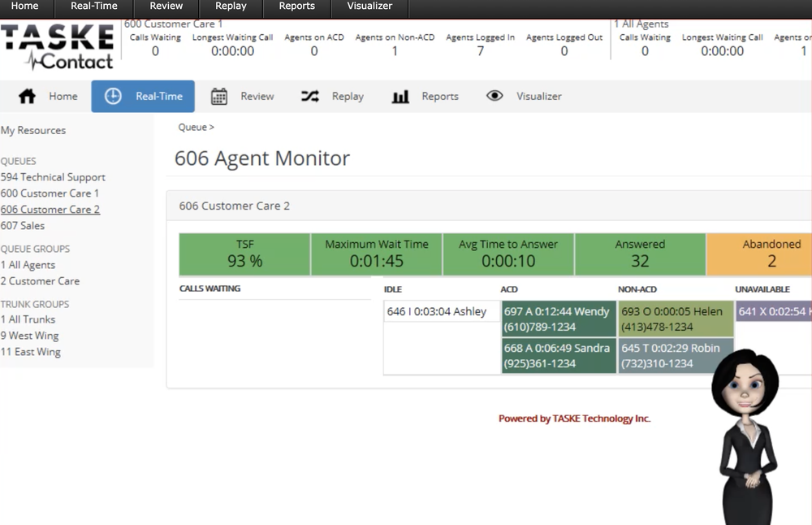Open My Resources in the sidebar

pyautogui.click(x=33, y=130)
